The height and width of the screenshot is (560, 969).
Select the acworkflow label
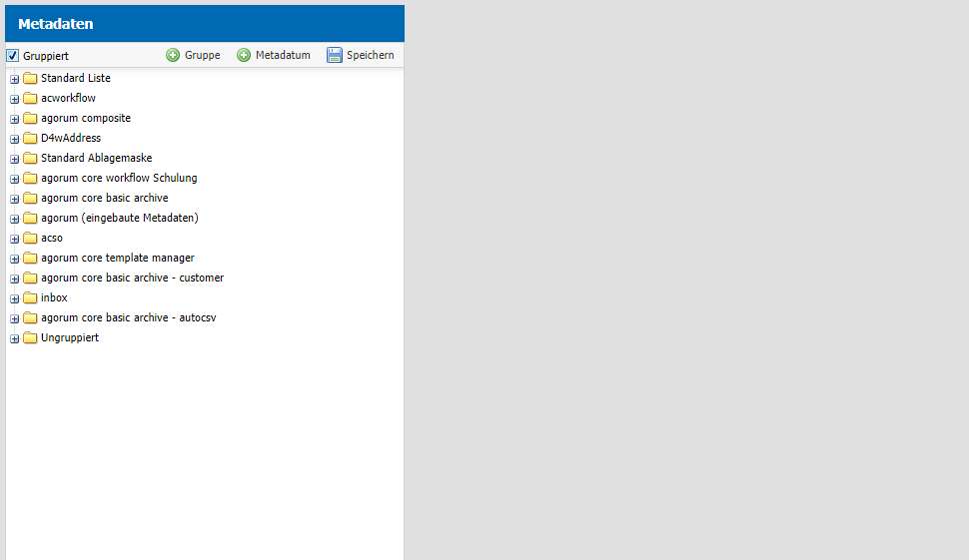pyautogui.click(x=68, y=98)
